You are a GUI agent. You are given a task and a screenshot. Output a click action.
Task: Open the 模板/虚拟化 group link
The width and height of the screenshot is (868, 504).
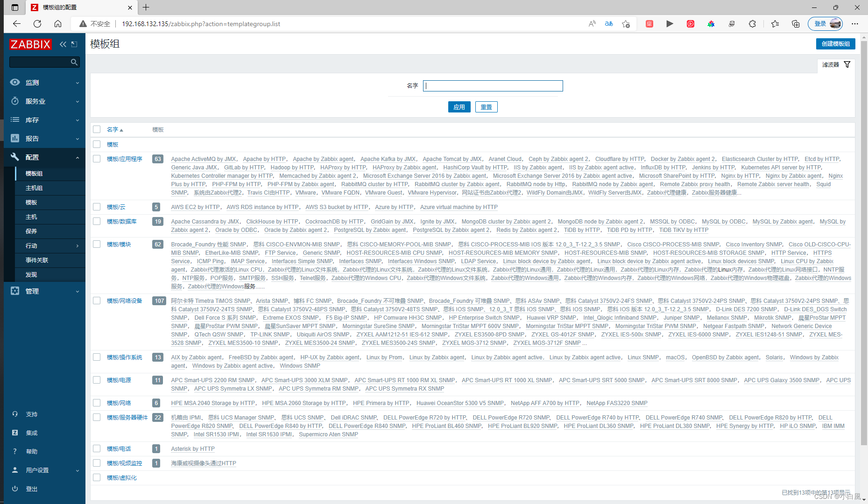click(121, 477)
